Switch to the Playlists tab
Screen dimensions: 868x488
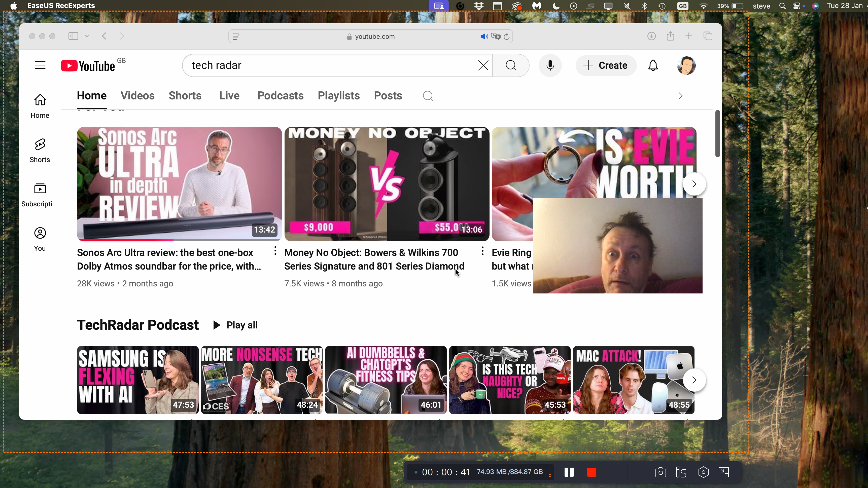339,96
